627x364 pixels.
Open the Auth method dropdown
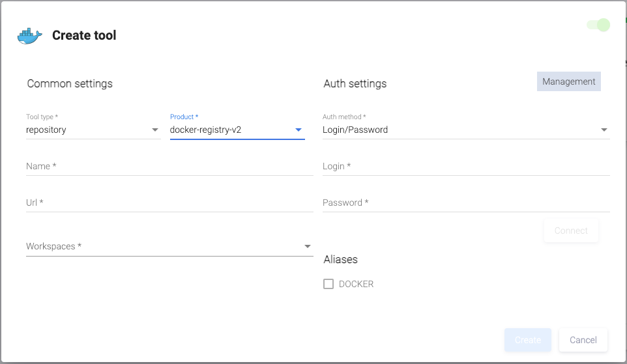465,130
